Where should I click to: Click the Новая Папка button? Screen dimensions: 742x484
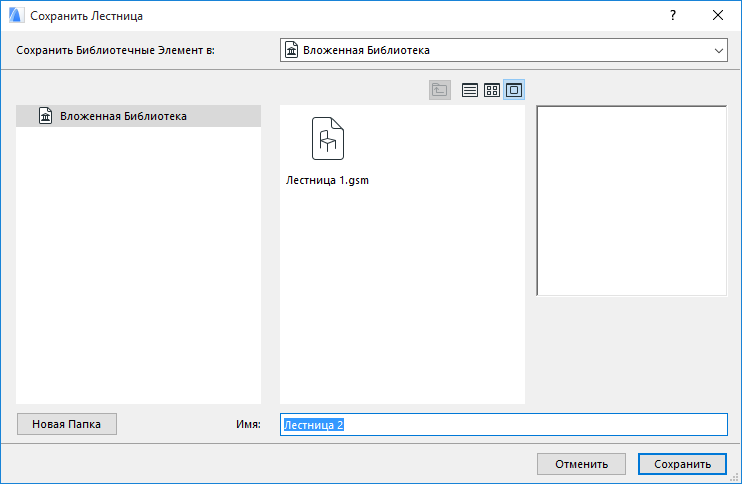pos(67,424)
